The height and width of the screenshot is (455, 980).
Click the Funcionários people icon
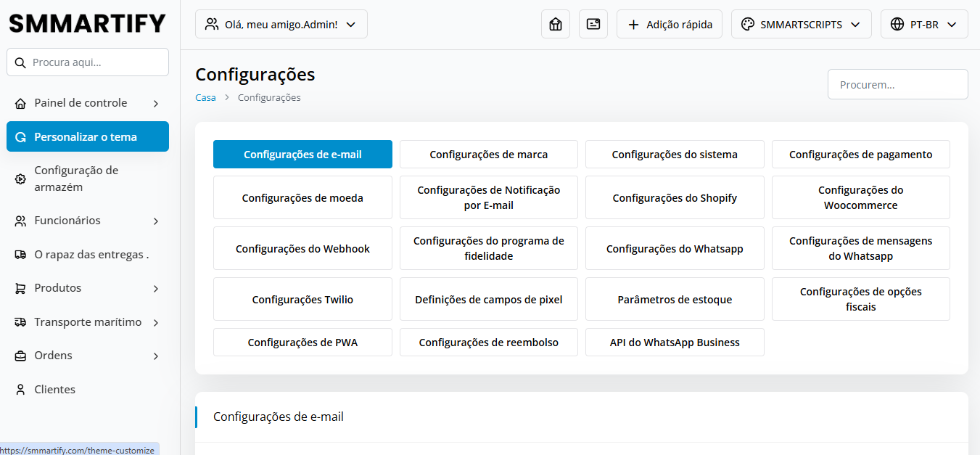[x=20, y=221]
